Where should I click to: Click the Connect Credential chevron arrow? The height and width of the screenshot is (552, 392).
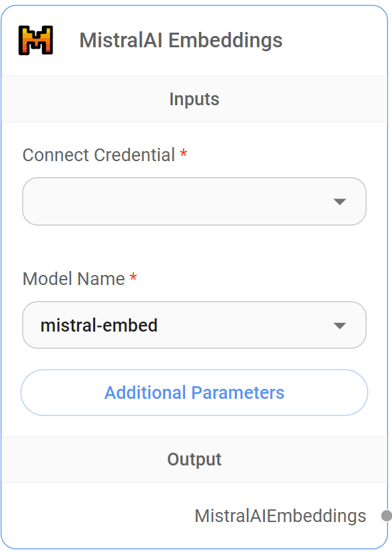tap(340, 201)
